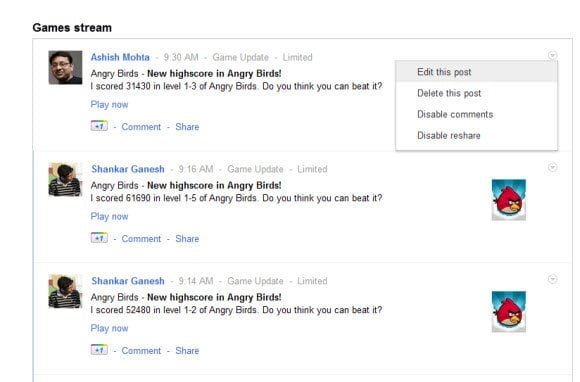The height and width of the screenshot is (382, 580).
Task: Click +1 button on Shankar Ganesh's 9:16 AM post
Action: click(99, 238)
